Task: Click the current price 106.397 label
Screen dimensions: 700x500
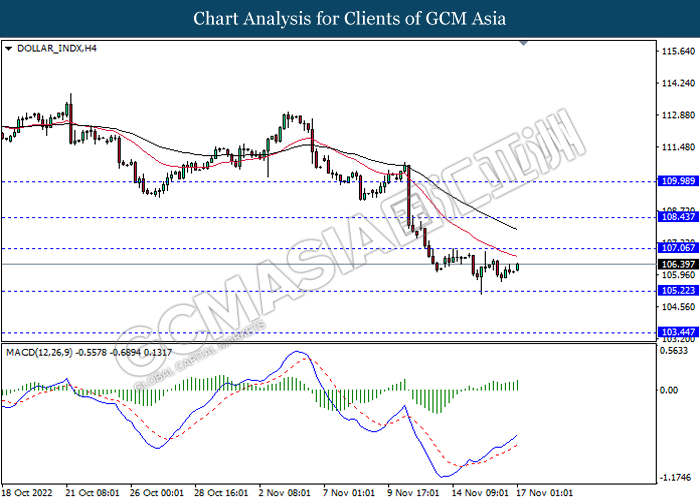Action: (678, 264)
